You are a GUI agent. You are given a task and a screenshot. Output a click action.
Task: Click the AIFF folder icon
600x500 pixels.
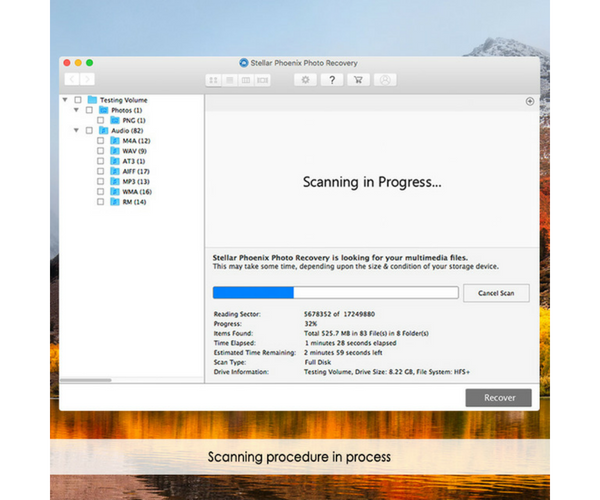point(115,171)
